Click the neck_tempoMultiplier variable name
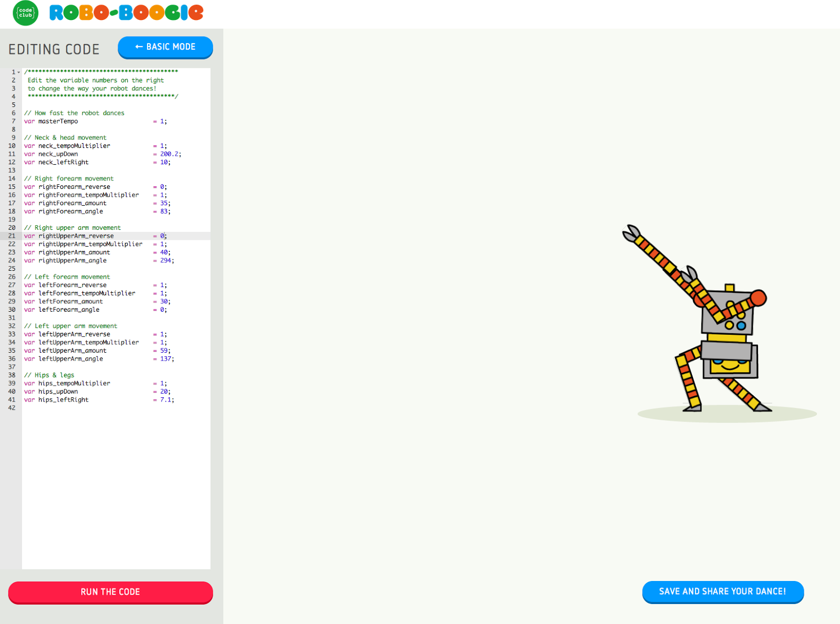The image size is (840, 624). click(74, 146)
